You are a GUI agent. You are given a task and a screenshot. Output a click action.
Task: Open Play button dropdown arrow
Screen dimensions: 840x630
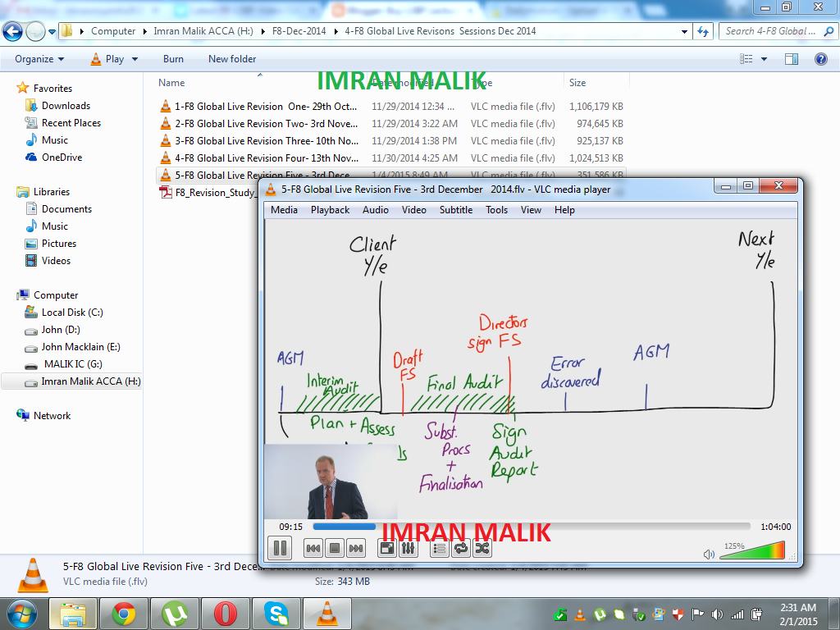[x=135, y=59]
